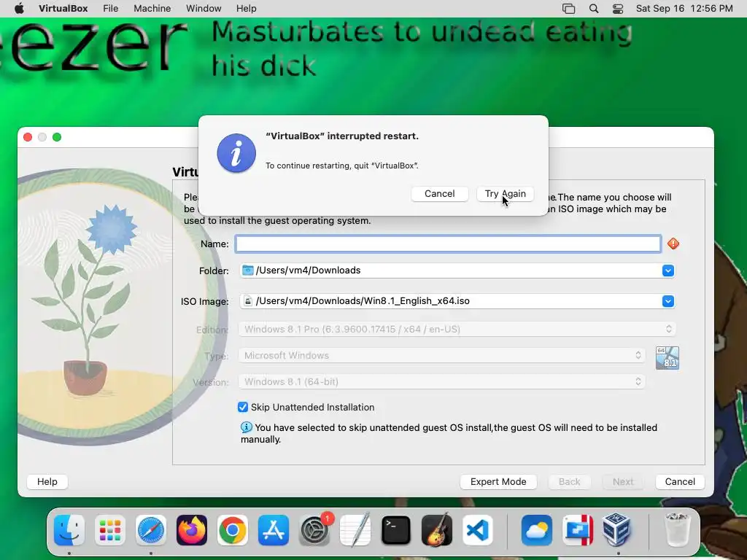Switch the wizard to Expert Mode
The width and height of the screenshot is (747, 560).
point(498,481)
